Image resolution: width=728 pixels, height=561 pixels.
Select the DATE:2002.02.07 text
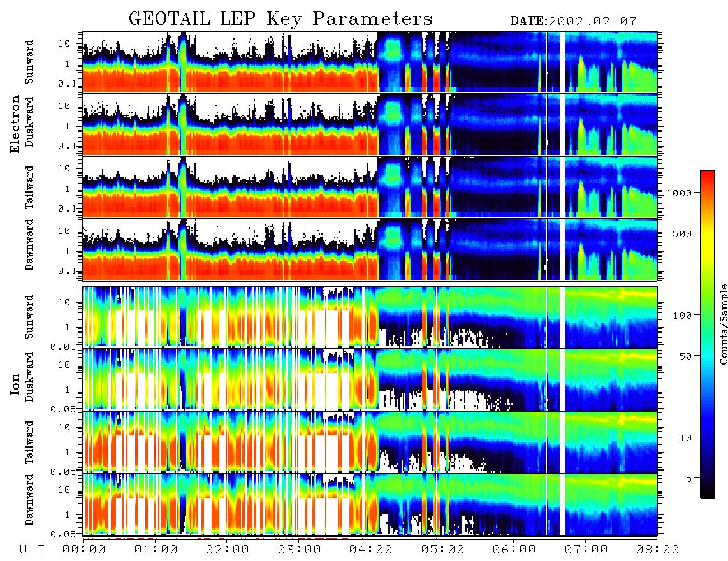click(x=573, y=22)
